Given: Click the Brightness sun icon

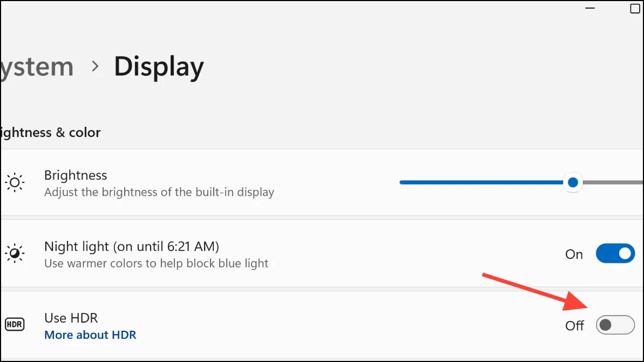Looking at the screenshot, I should tap(15, 183).
